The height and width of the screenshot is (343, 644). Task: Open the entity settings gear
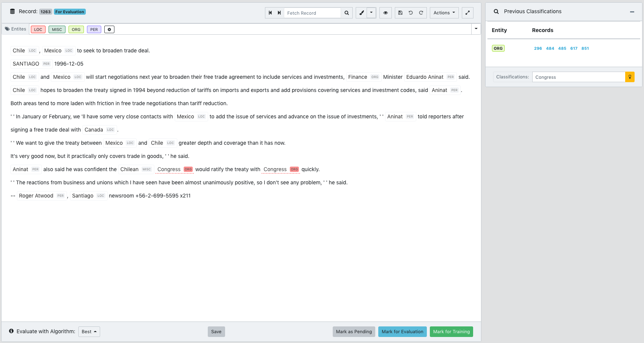pos(109,29)
